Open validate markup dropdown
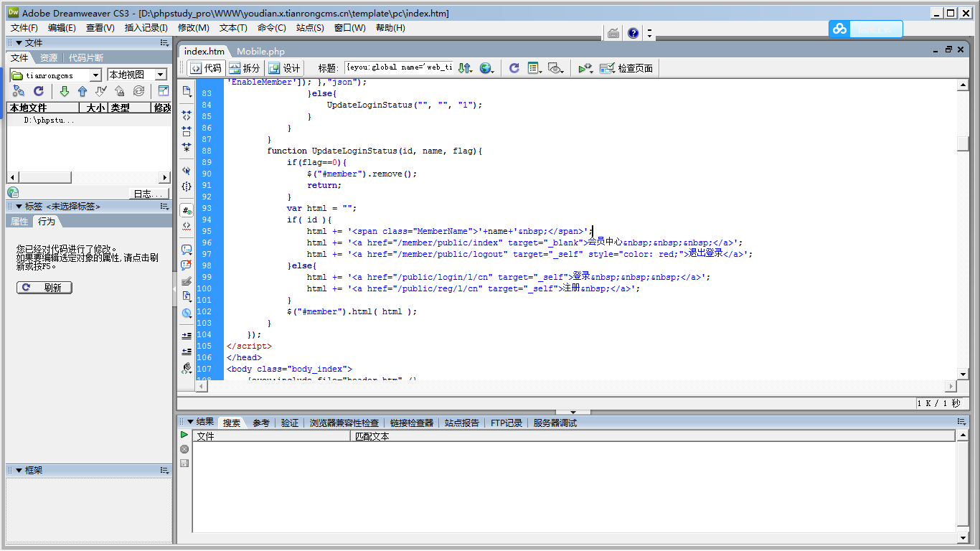This screenshot has width=980, height=551. pos(585,68)
